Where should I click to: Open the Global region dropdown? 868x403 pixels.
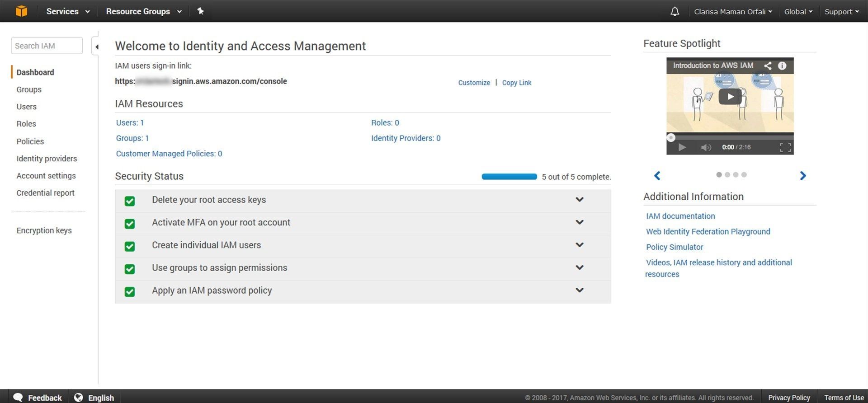(x=798, y=12)
